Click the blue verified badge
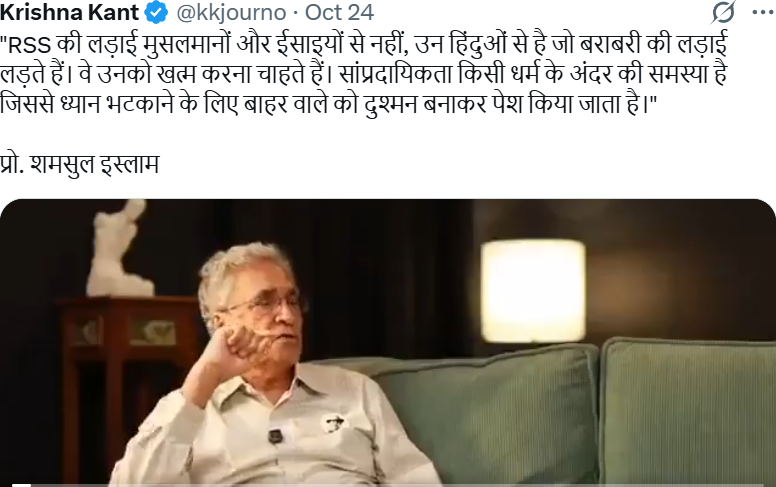Viewport: 776px width, 487px height. [x=156, y=13]
